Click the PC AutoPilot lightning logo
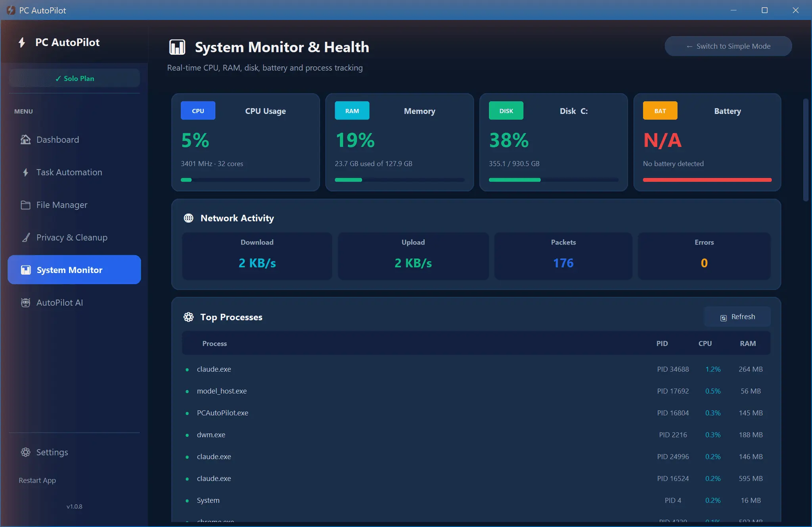The image size is (812, 527). (22, 42)
